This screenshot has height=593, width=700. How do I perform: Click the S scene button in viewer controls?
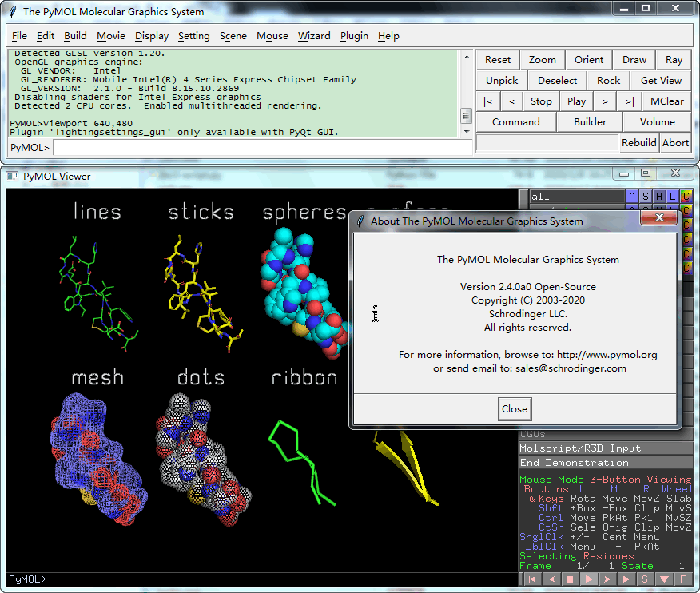(x=646, y=579)
